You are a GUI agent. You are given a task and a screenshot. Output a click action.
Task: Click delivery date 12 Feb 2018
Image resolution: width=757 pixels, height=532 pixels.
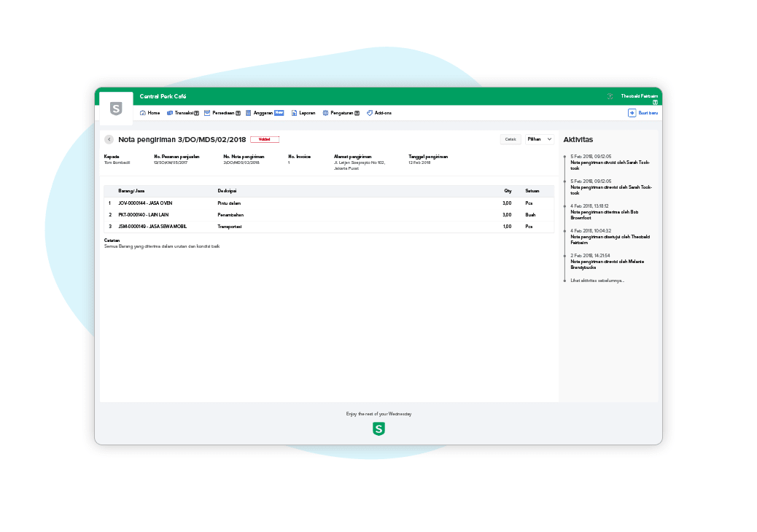pos(419,163)
